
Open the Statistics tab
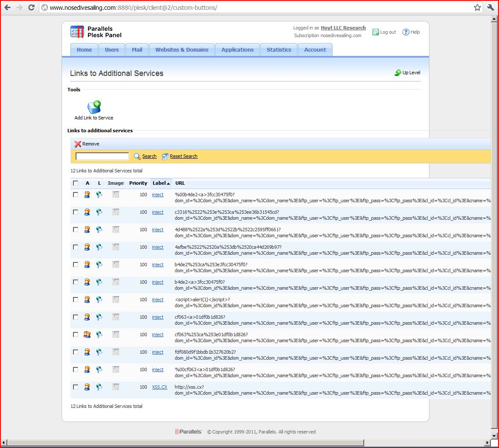click(279, 49)
